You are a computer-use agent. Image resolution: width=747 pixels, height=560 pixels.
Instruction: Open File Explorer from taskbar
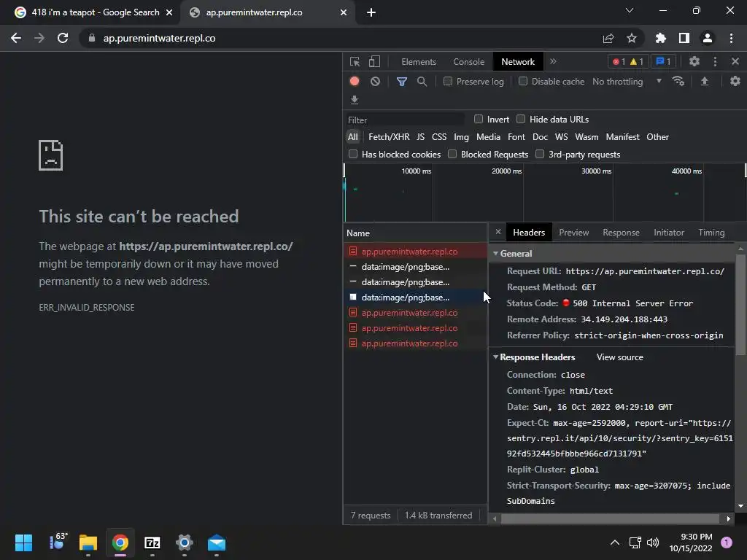(88, 542)
